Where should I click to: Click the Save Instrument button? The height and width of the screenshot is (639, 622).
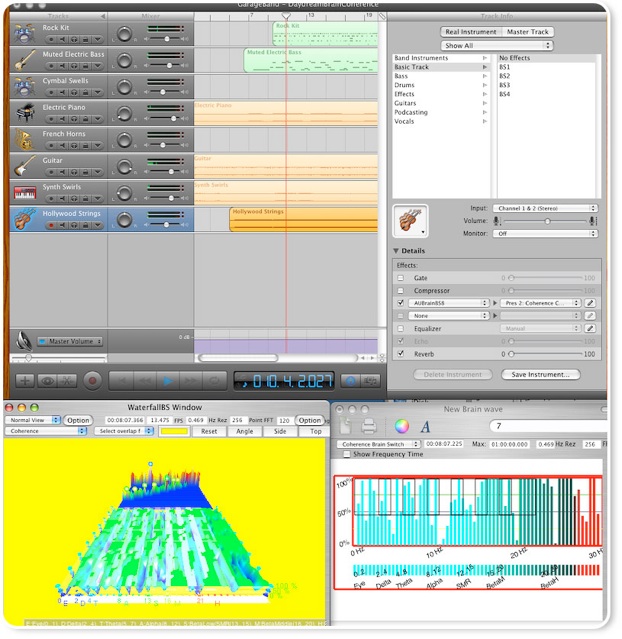[540, 375]
